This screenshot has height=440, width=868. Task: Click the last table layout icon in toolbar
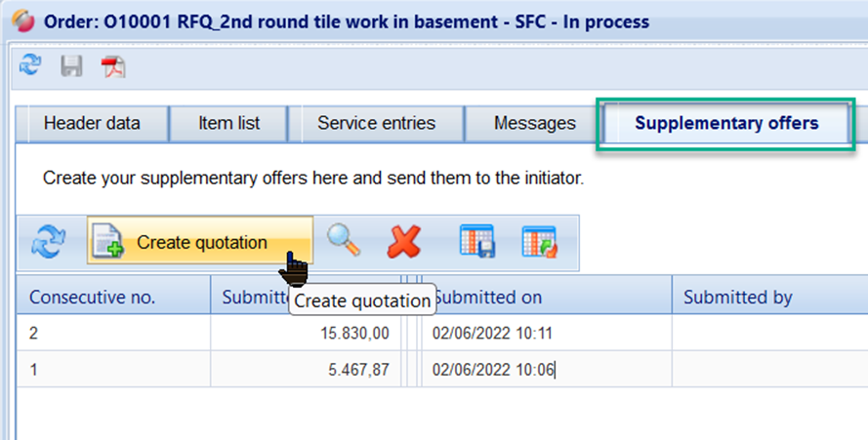[539, 242]
